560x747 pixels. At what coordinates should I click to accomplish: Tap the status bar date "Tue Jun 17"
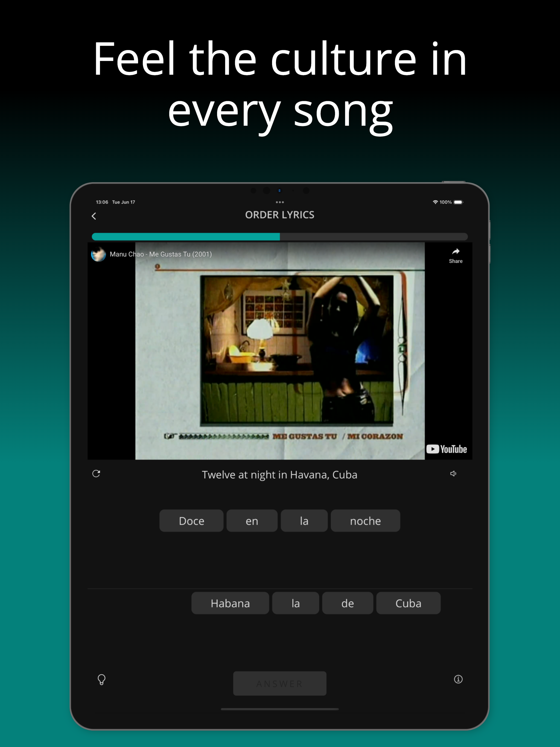(x=124, y=202)
